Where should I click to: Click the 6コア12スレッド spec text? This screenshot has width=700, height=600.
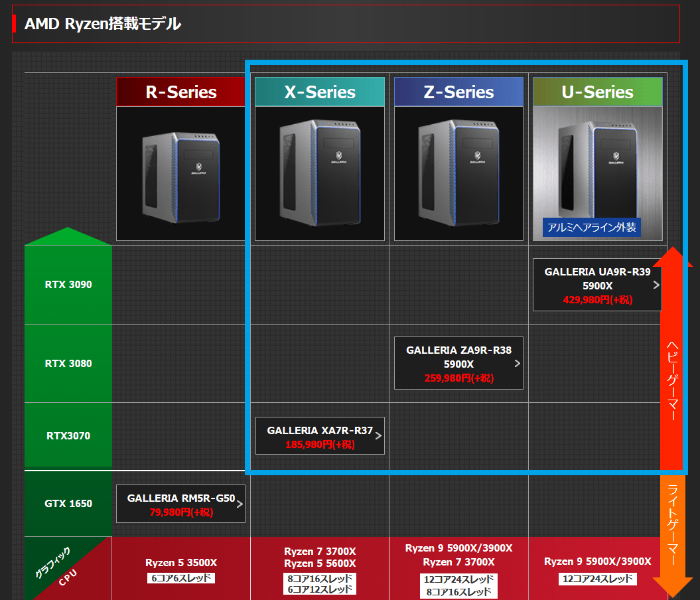320,589
